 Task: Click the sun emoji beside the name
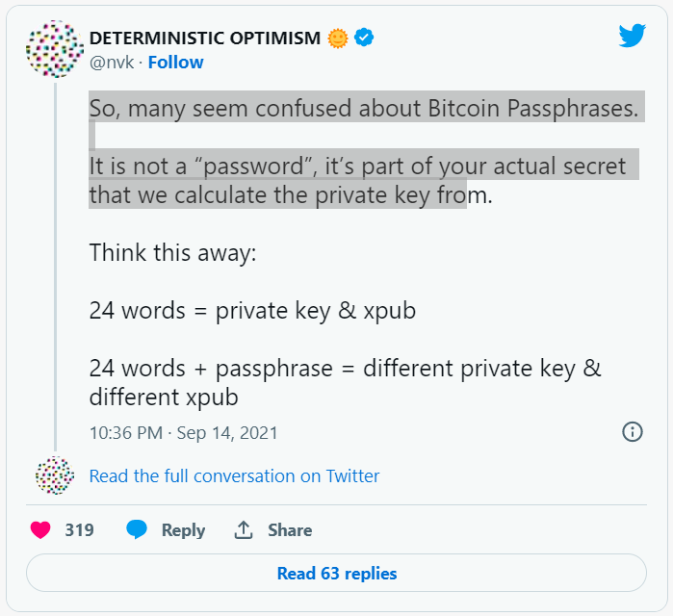pyautogui.click(x=338, y=38)
